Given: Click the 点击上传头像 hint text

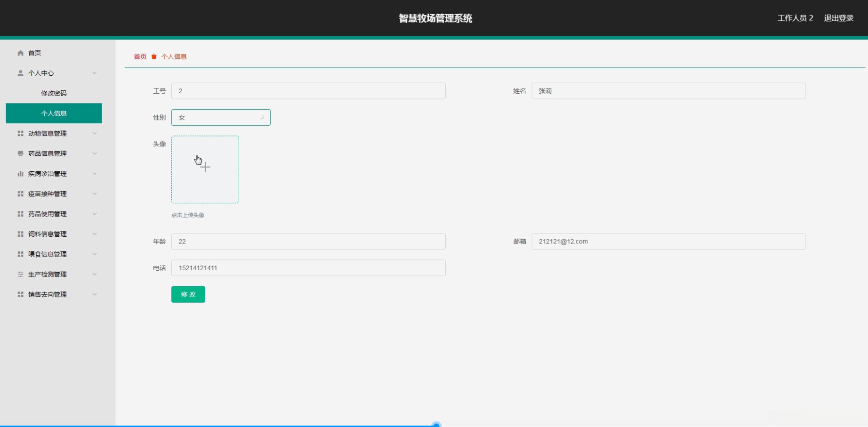Looking at the screenshot, I should 188,215.
